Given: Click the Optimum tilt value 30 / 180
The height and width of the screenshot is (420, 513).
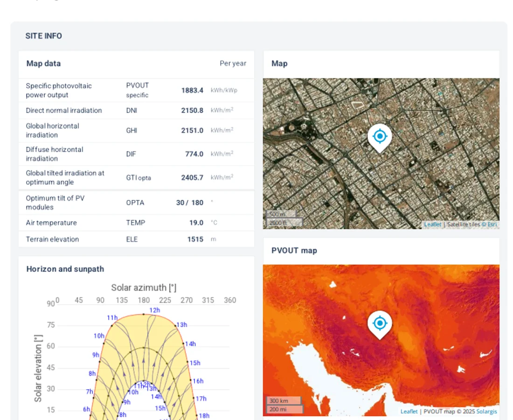Looking at the screenshot, I should click(189, 203).
